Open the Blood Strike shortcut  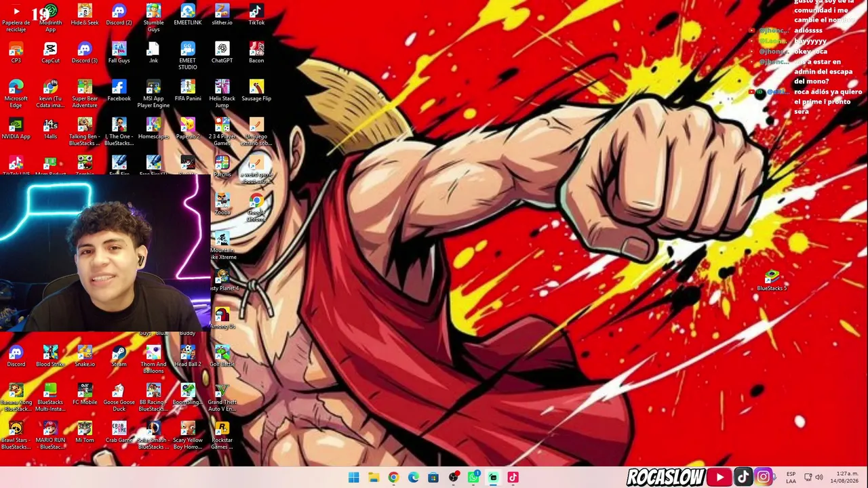point(50,357)
